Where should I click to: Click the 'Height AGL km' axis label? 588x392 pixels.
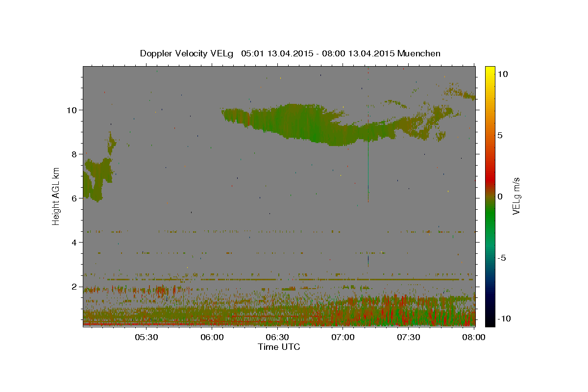point(56,196)
